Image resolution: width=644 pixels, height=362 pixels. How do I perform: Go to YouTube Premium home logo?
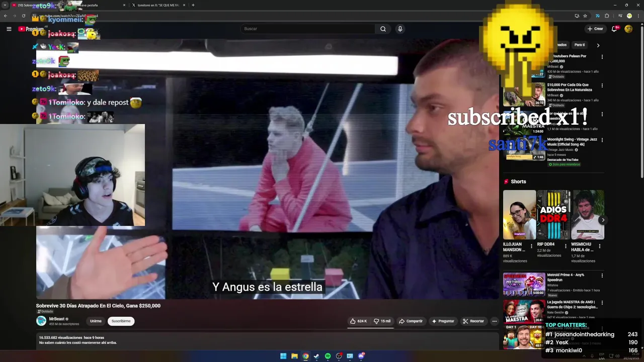[31, 29]
